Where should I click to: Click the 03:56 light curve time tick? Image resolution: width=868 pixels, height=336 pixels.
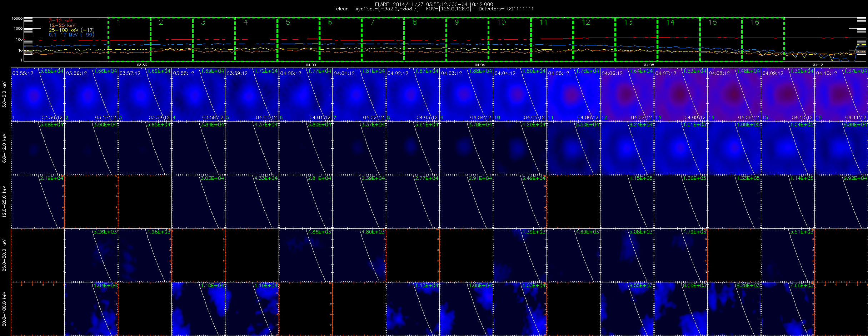[142, 65]
